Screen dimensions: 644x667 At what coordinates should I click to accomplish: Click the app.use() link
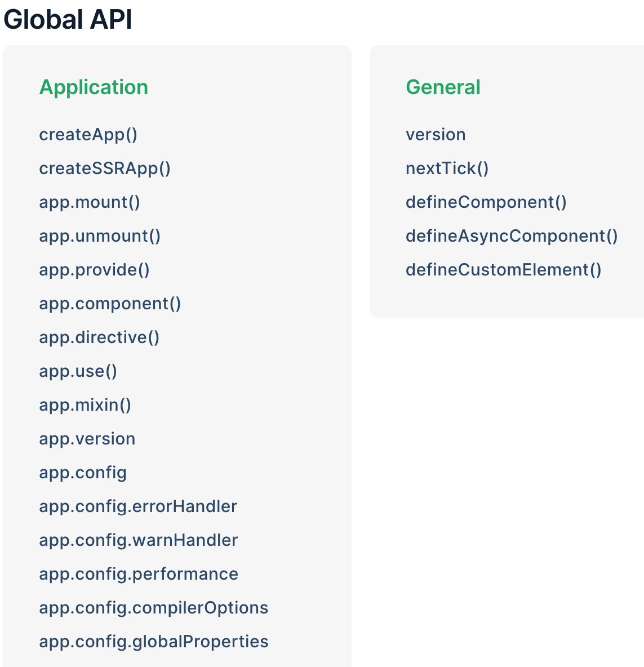click(78, 372)
